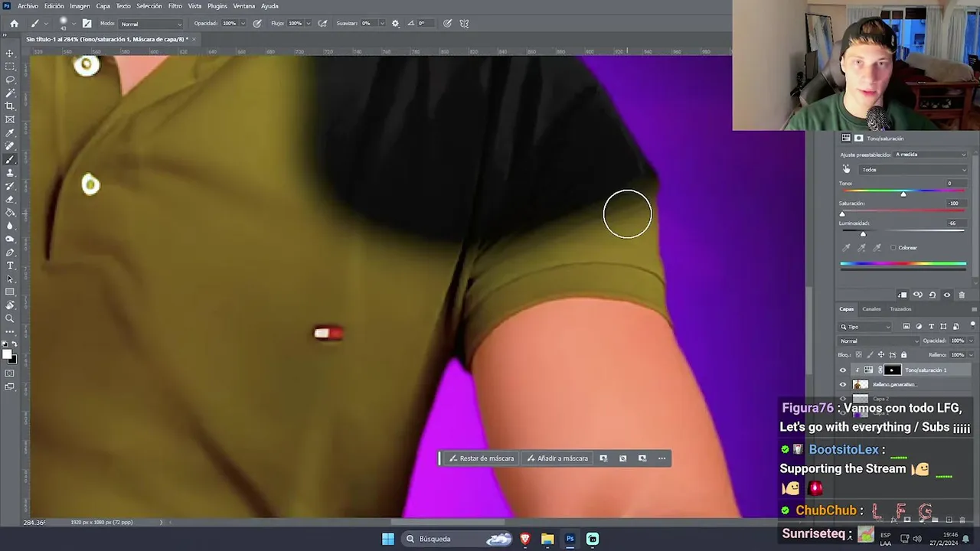Open the Todos color range dropdown

[x=913, y=170]
